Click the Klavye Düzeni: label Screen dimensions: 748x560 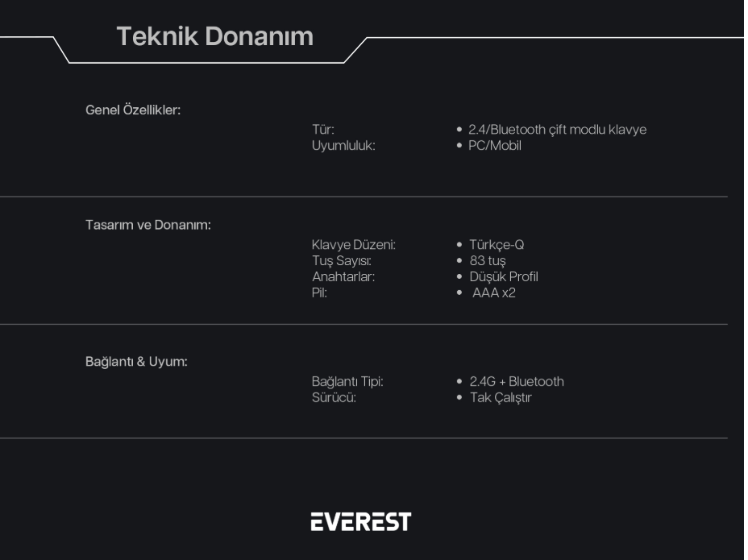(x=354, y=245)
